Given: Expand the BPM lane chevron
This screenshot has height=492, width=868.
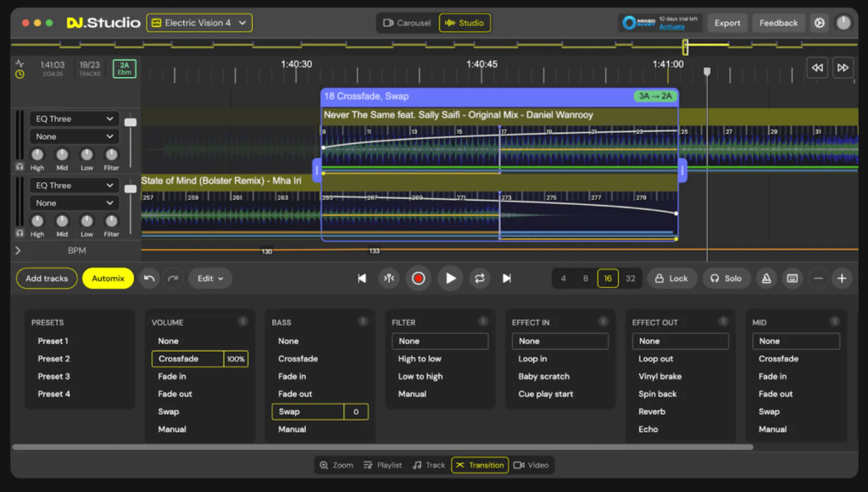Looking at the screenshot, I should pos(18,251).
